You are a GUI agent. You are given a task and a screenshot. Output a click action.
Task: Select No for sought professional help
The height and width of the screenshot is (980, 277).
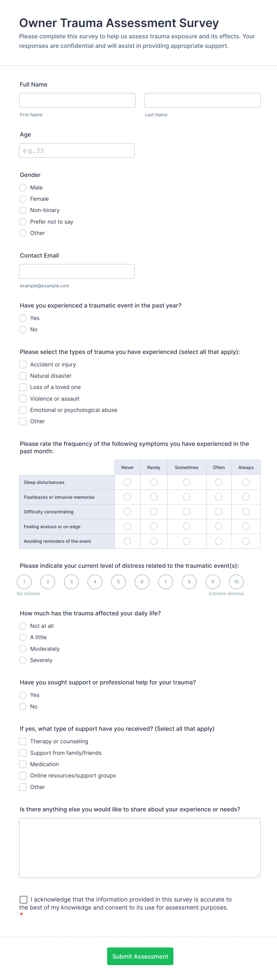coord(22,706)
